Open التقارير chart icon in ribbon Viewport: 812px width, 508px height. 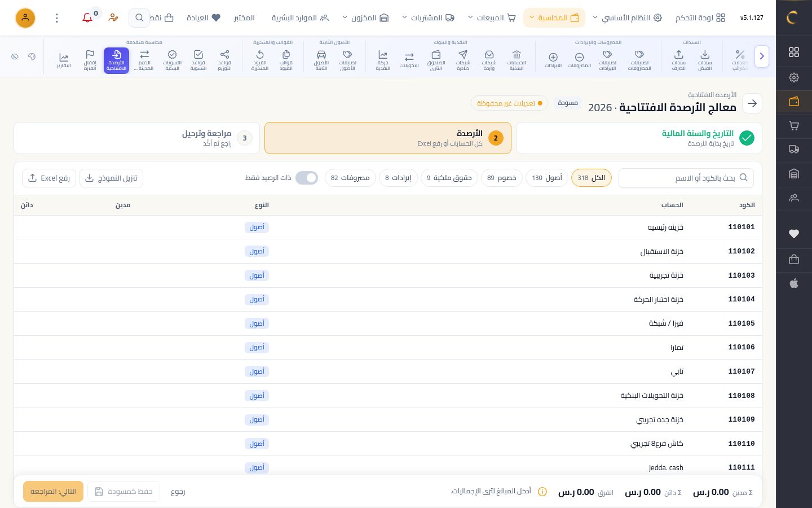64,60
